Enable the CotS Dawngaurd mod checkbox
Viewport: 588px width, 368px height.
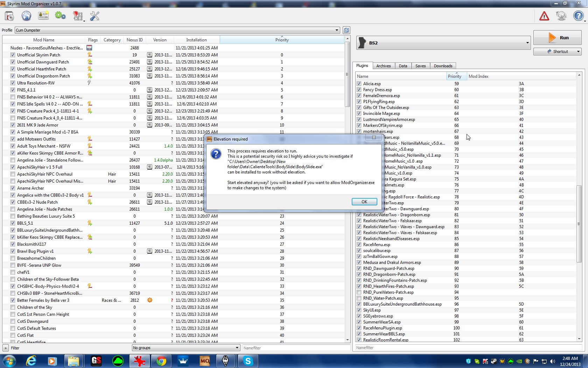coord(13,321)
